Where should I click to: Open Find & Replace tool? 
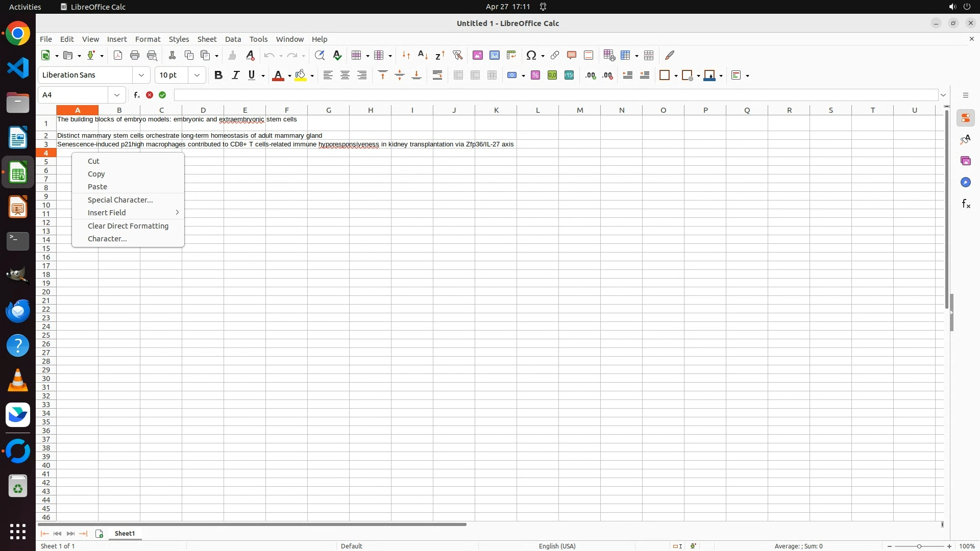(320, 55)
